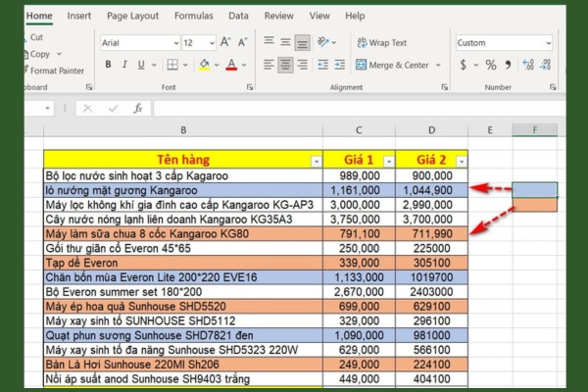This screenshot has height=392, width=588.
Task: Open Number dialog launcher
Action: (x=553, y=87)
